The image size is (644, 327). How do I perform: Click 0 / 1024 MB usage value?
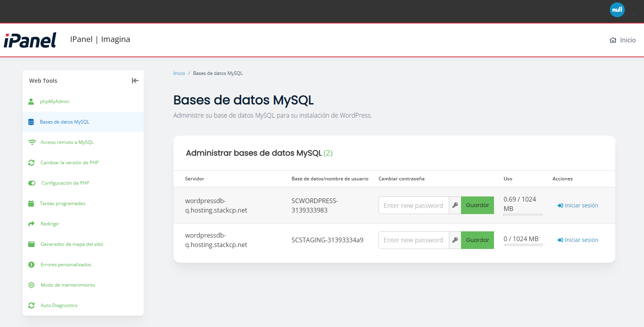[521, 239]
